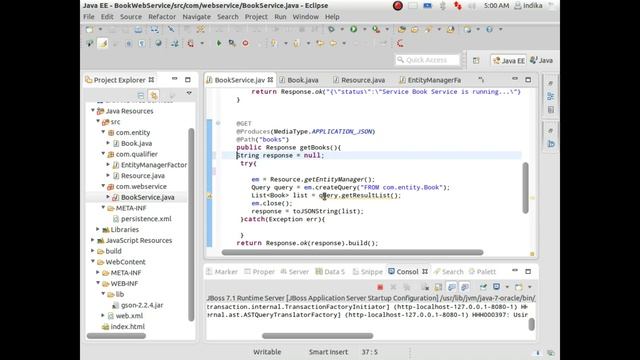
Task: Collapse the com.entity package node
Action: click(x=103, y=132)
